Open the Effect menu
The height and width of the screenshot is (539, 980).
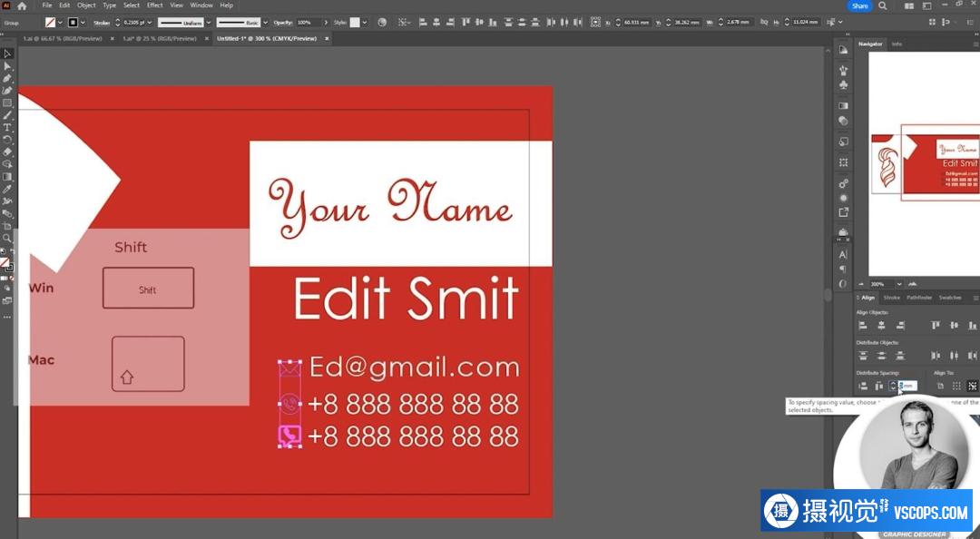(x=155, y=5)
